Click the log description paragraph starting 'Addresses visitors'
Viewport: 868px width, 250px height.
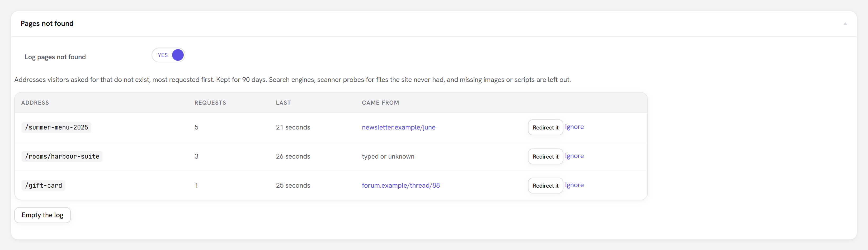(293, 80)
